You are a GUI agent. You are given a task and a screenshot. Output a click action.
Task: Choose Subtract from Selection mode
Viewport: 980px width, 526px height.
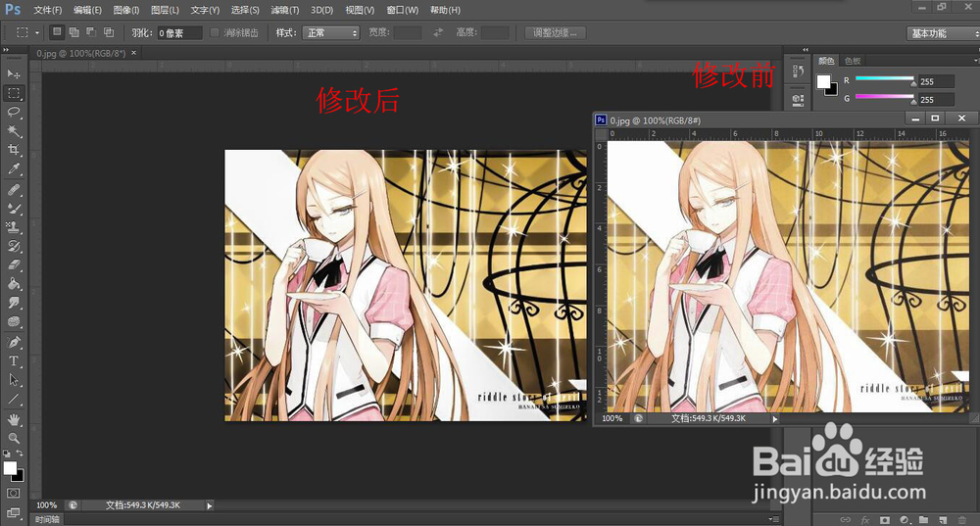pyautogui.click(x=91, y=32)
